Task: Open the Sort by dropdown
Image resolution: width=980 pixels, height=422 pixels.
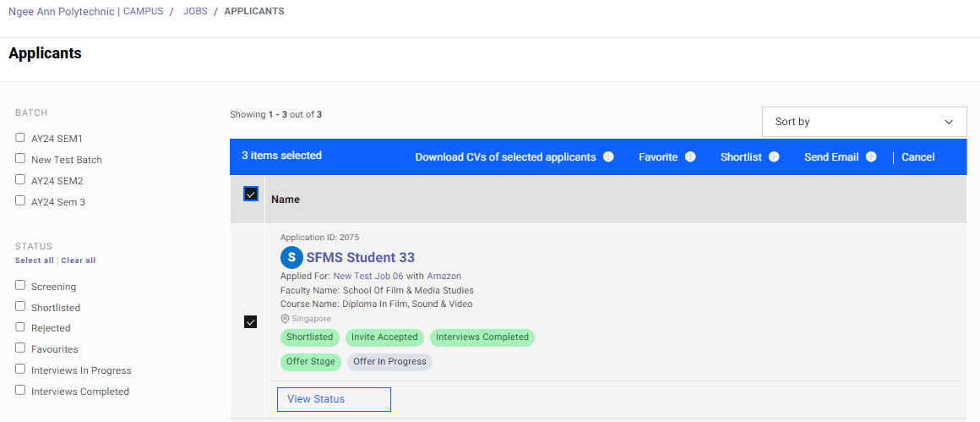Action: tap(863, 122)
